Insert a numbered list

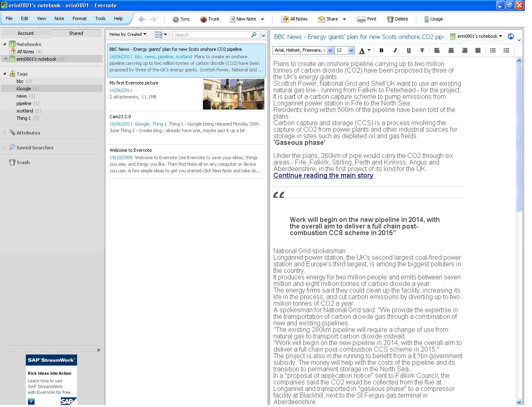point(507,50)
